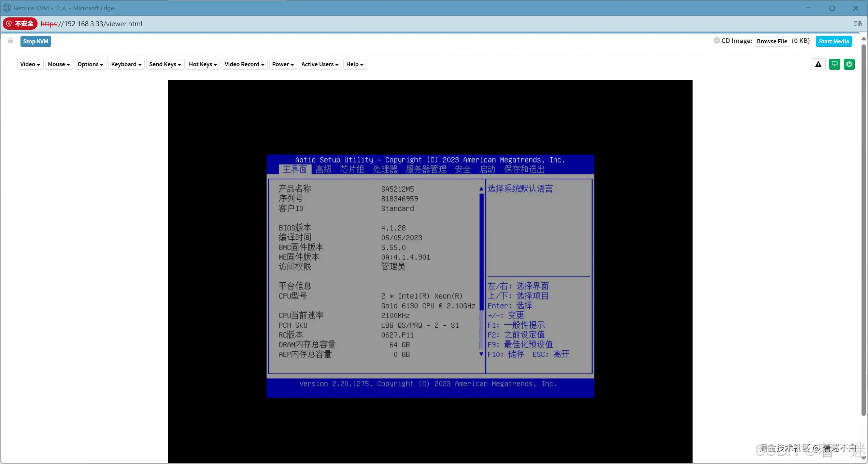The width and height of the screenshot is (868, 464).
Task: Expand the Hot Keys dropdown
Action: click(x=203, y=64)
